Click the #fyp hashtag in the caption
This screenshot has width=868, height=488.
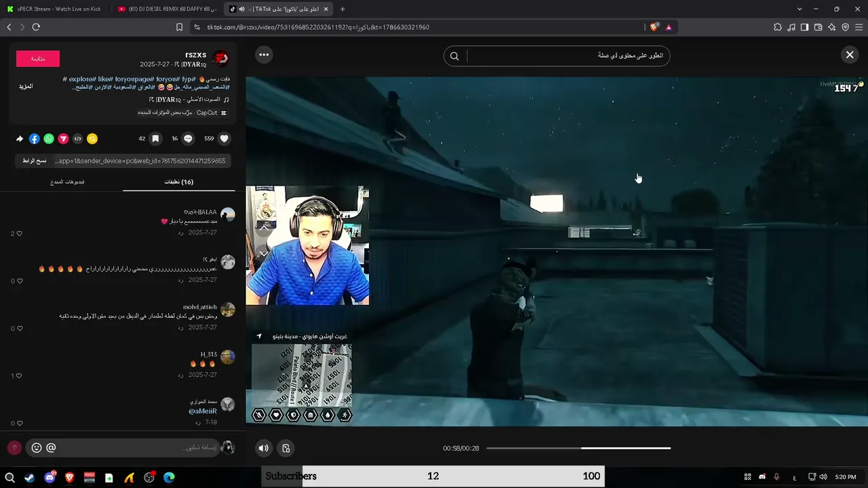click(x=189, y=79)
